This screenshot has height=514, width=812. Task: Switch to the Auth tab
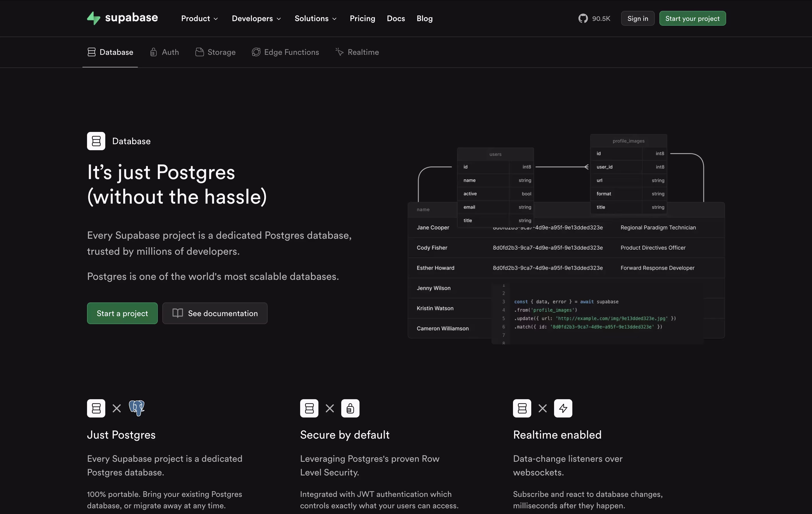[x=165, y=52]
